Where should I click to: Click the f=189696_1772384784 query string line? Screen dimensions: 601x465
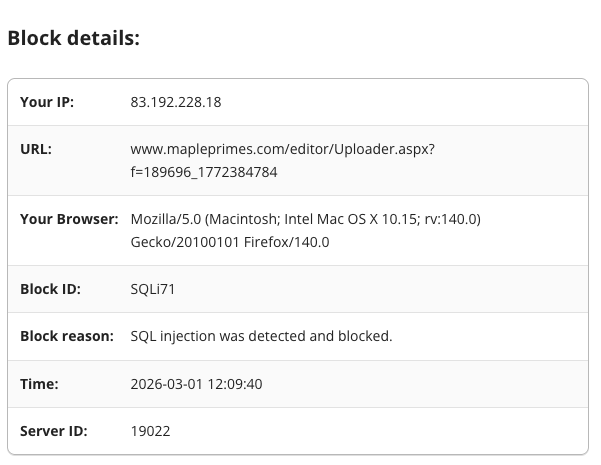(x=204, y=172)
